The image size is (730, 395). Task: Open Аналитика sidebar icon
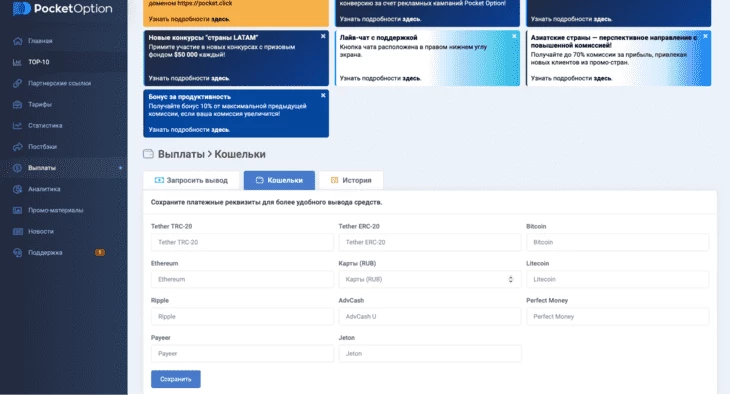(18, 189)
